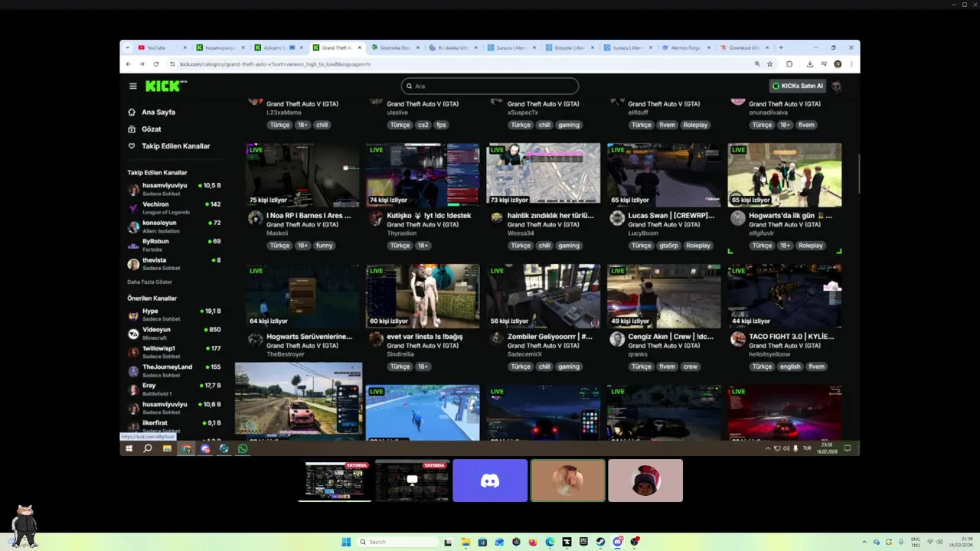Click the crew tag under qranks

691,367
